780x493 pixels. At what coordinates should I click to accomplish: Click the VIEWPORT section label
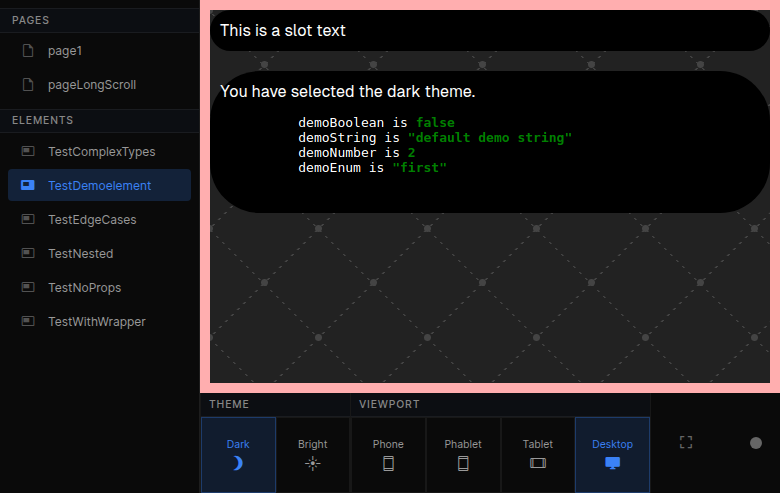(389, 405)
